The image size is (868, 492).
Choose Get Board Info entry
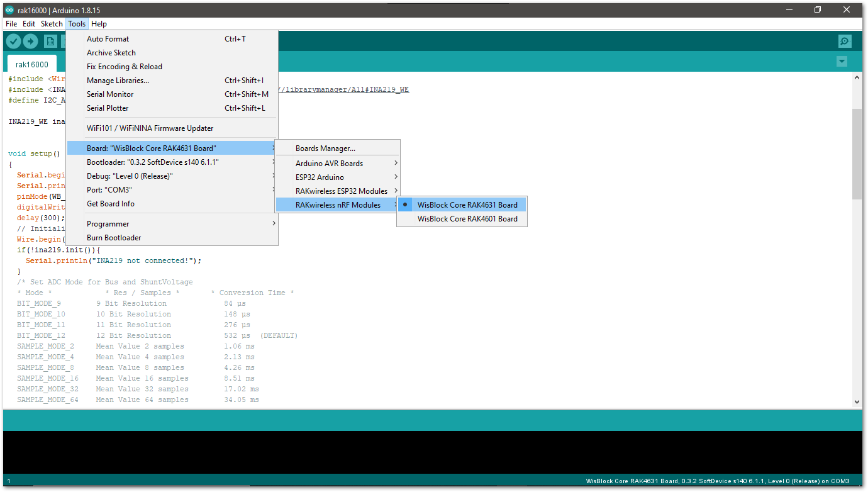click(172, 203)
